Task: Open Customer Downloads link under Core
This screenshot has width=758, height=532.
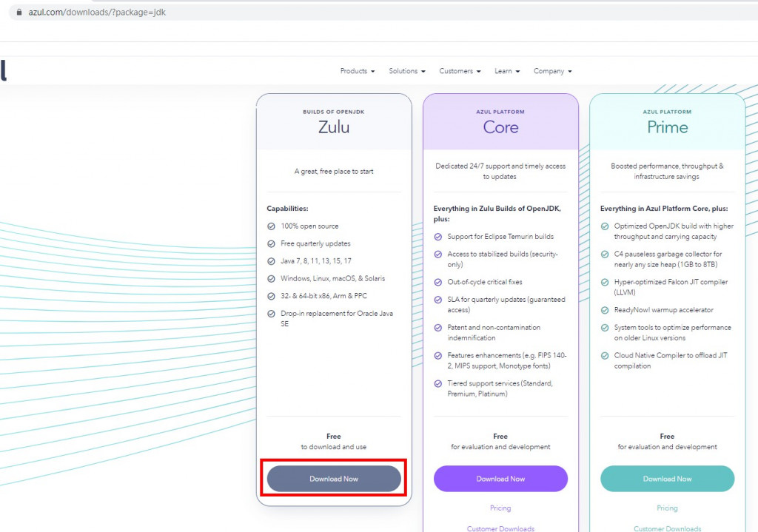Action: point(500,528)
